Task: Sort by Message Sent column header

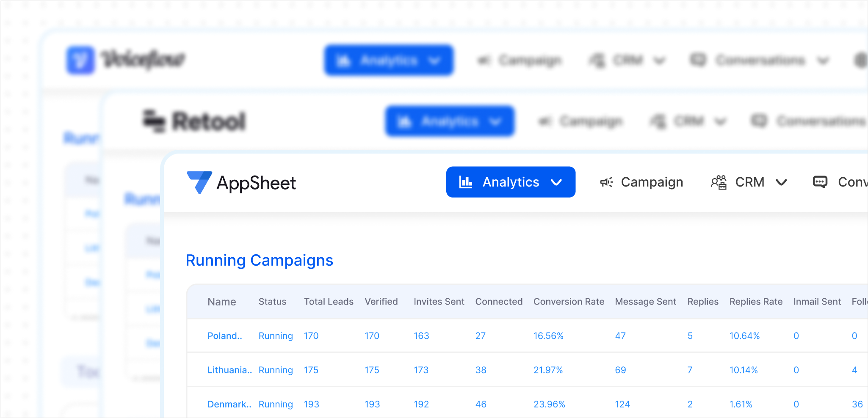Action: coord(645,302)
